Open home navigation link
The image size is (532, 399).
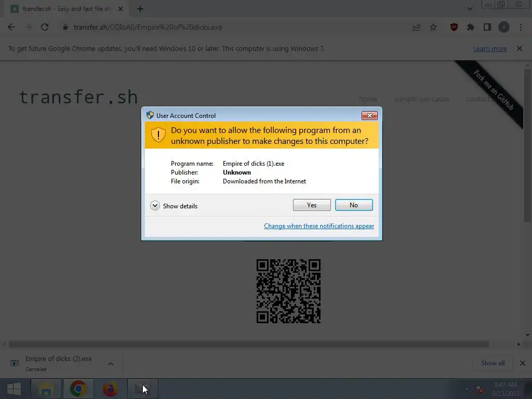(x=368, y=99)
